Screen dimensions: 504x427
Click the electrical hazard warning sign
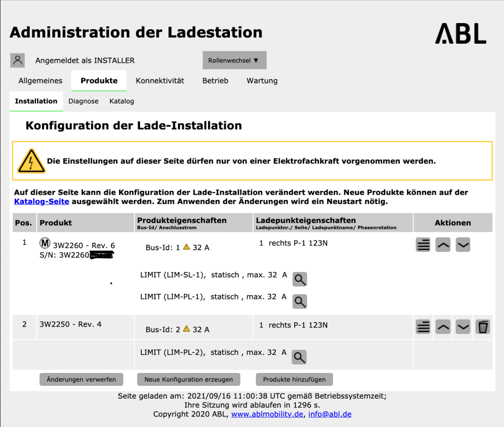point(31,161)
